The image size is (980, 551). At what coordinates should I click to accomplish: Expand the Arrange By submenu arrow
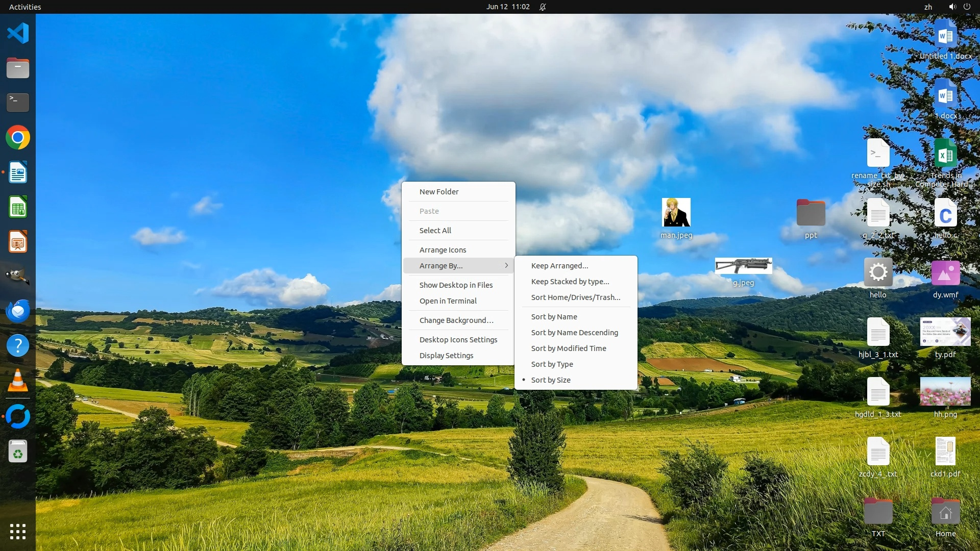506,266
